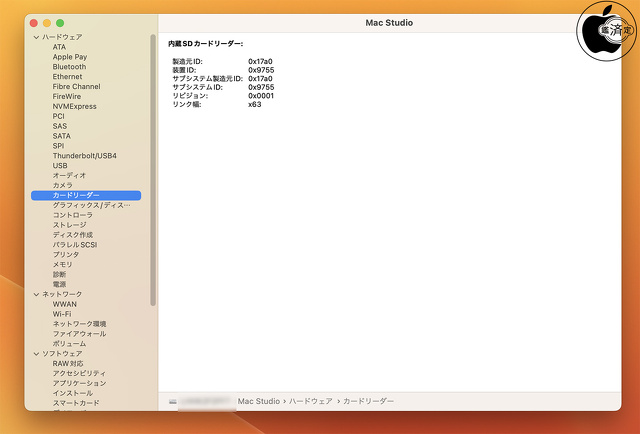Select USB in the sidebar
Screen dimensions: 640x434
pyautogui.click(x=60, y=166)
